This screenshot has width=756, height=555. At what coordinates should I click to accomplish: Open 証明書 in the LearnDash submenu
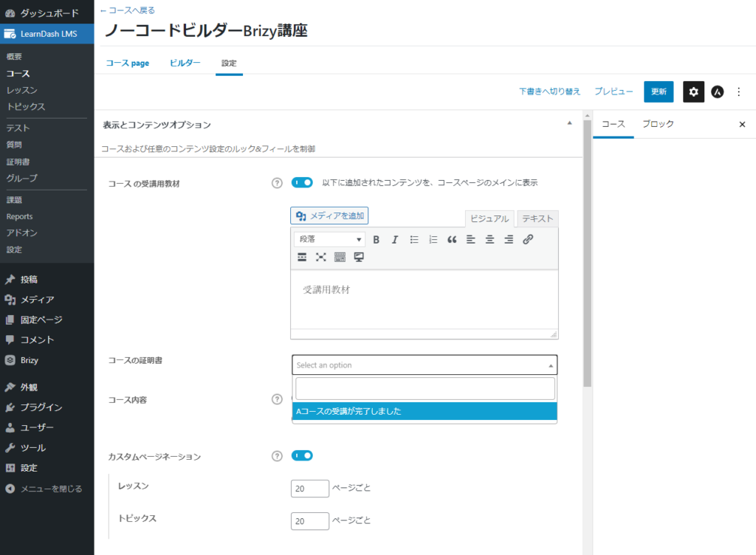pos(18,162)
